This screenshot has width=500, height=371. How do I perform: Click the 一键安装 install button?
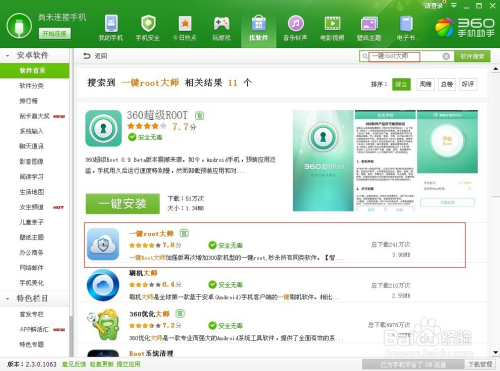coord(123,203)
